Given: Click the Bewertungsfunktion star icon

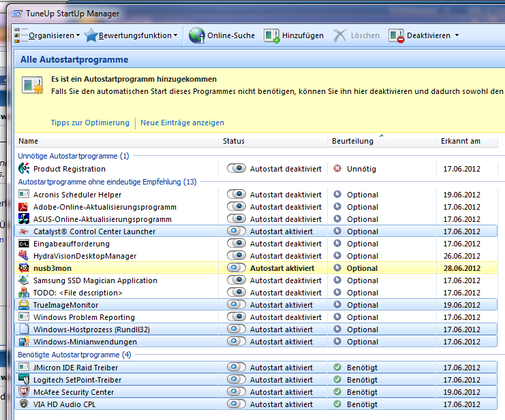Looking at the screenshot, I should (91, 35).
